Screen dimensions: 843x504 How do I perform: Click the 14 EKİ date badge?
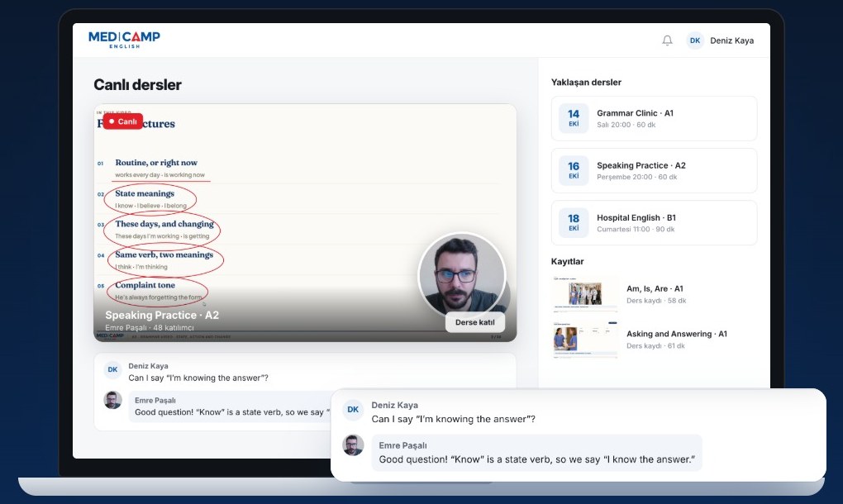[574, 118]
